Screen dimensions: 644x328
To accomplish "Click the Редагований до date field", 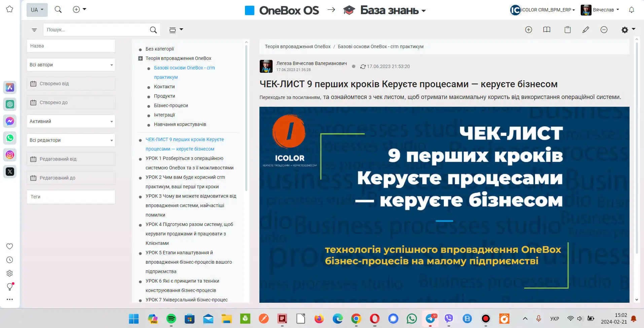I will [x=71, y=178].
